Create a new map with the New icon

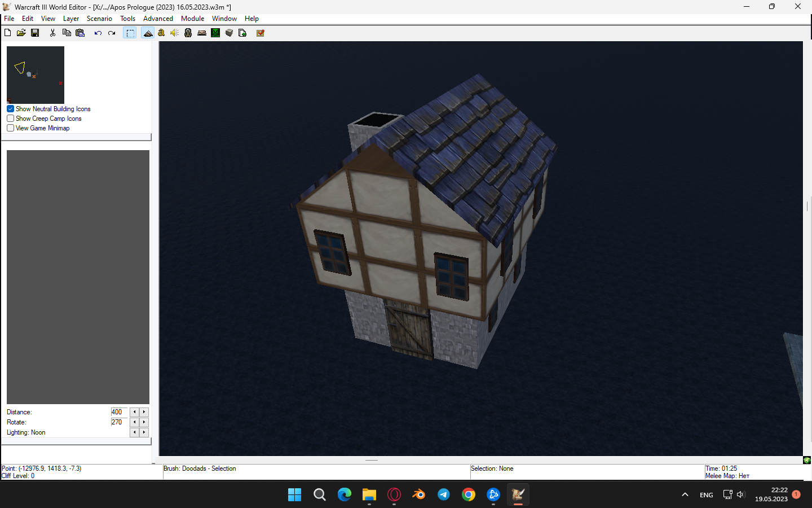point(8,33)
